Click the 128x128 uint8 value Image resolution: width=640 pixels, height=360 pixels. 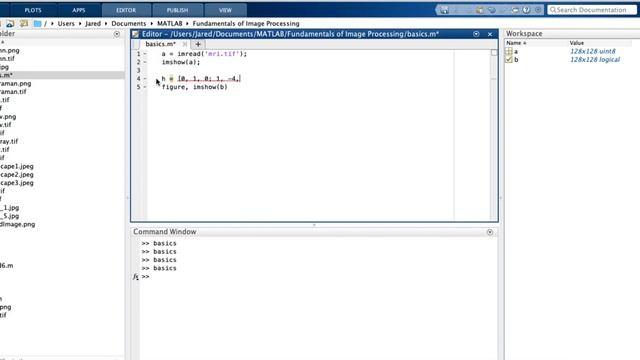click(593, 51)
